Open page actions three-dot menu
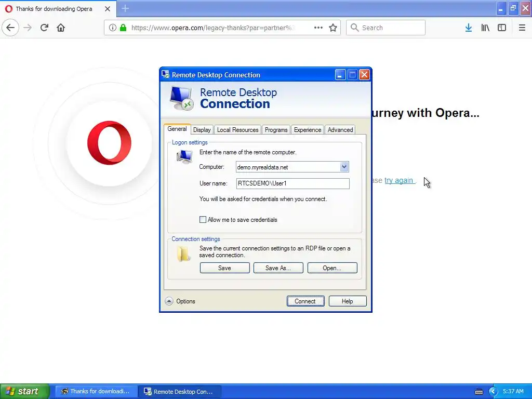532x399 pixels. [x=318, y=28]
